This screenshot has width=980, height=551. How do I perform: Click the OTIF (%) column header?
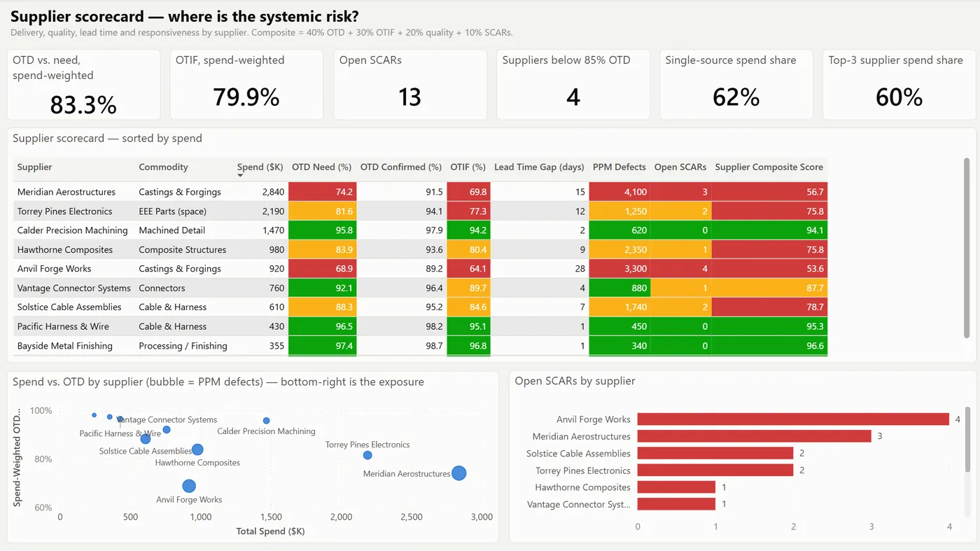468,167
